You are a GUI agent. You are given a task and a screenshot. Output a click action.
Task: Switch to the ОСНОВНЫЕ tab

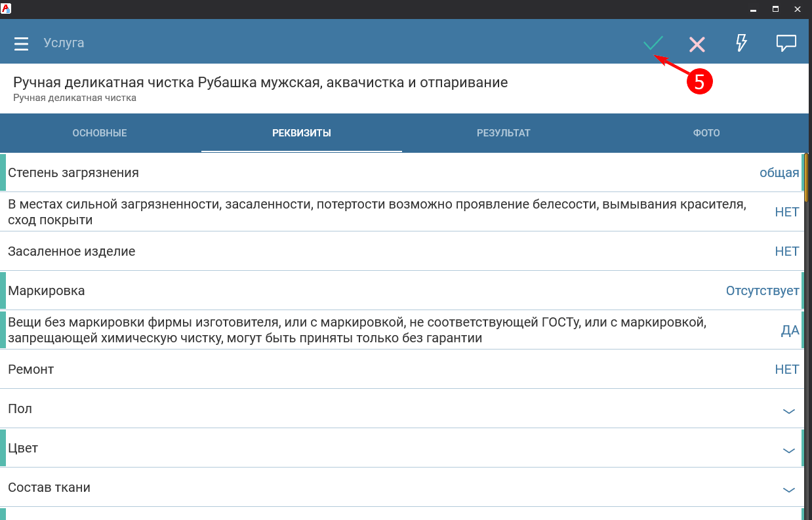pyautogui.click(x=100, y=133)
